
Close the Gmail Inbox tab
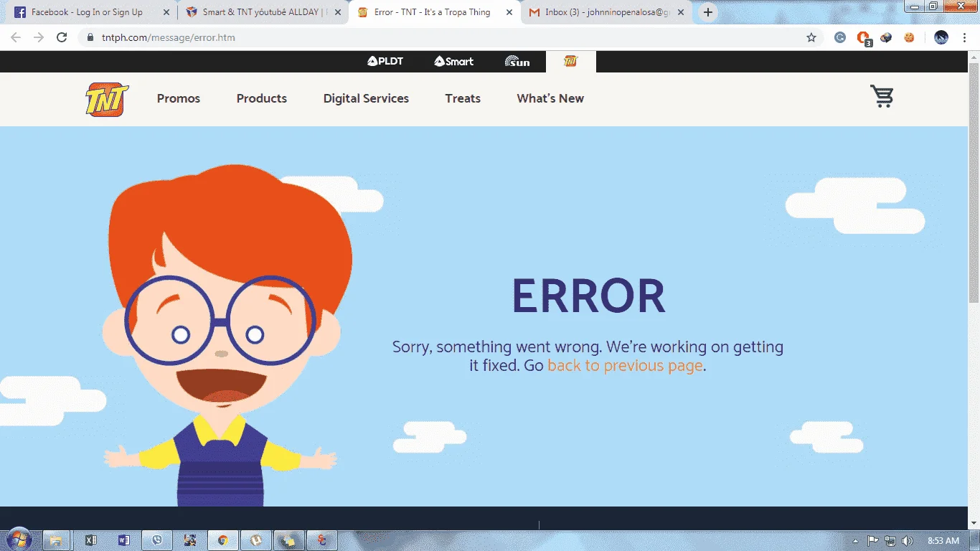(681, 12)
